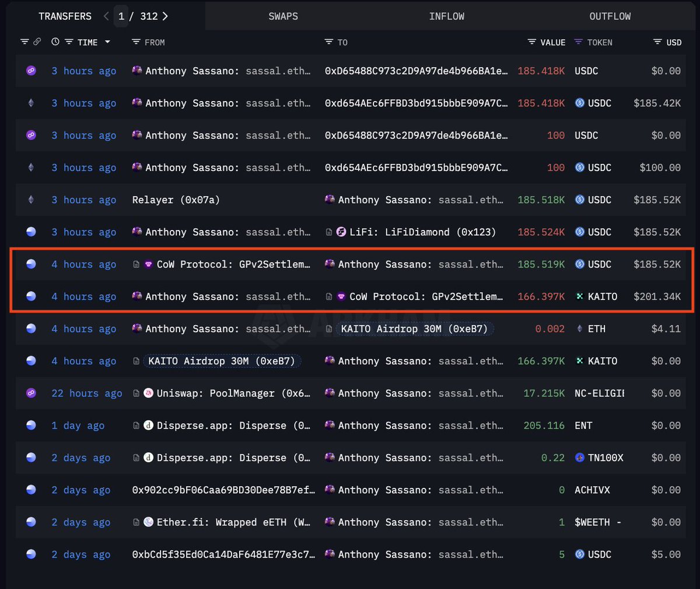Click Ethereum icon in $100.00 row
This screenshot has width=700, height=589.
point(31,168)
